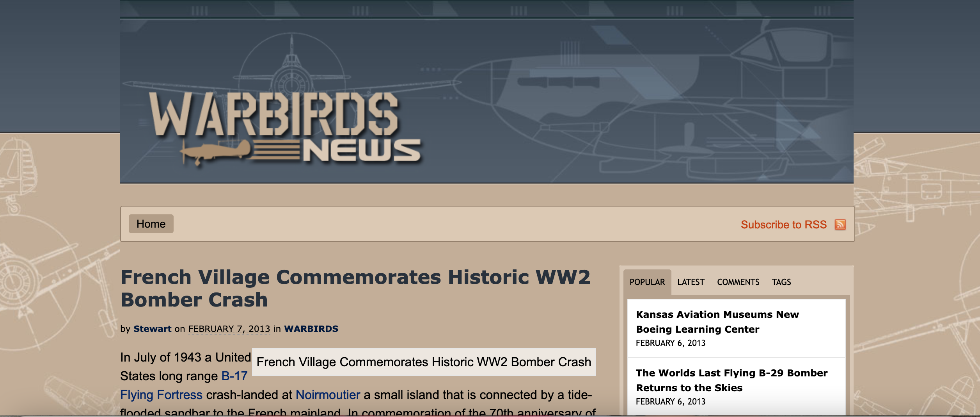Viewport: 980px width, 417px height.
Task: Switch to the COMMENTS tab
Action: click(x=738, y=282)
